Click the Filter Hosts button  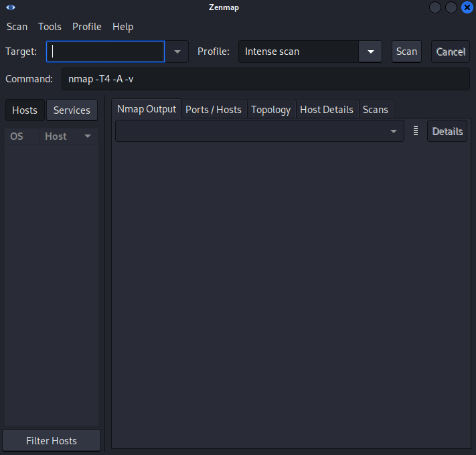[52, 440]
